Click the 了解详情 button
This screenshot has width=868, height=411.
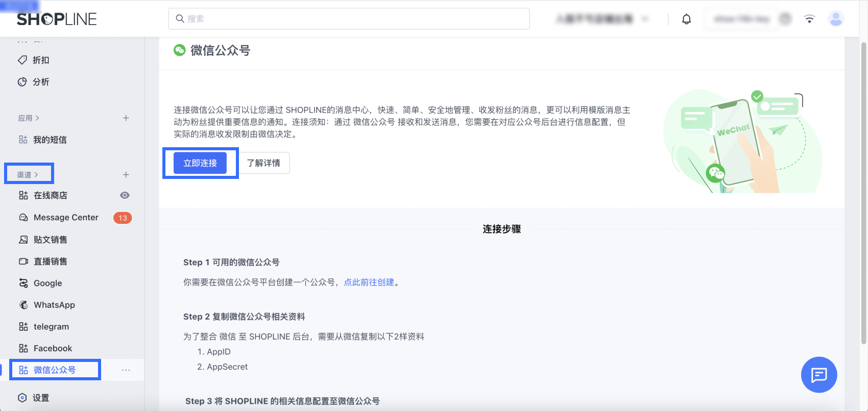[264, 163]
